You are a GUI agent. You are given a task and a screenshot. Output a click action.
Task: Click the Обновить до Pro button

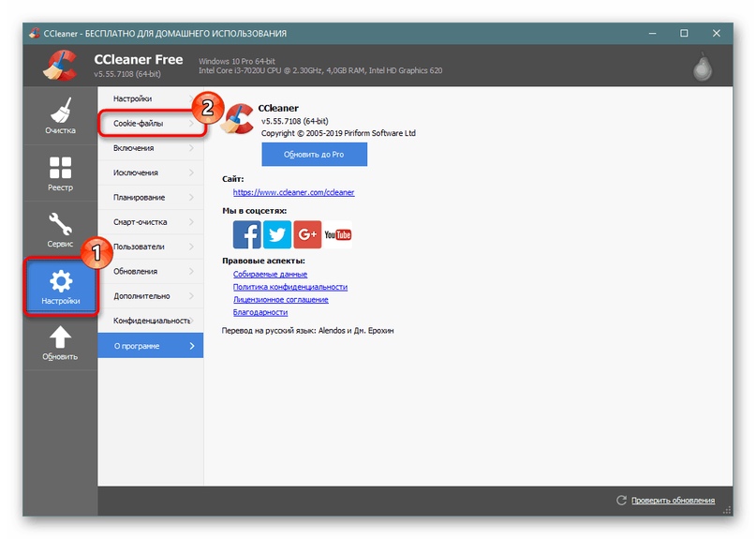click(315, 155)
